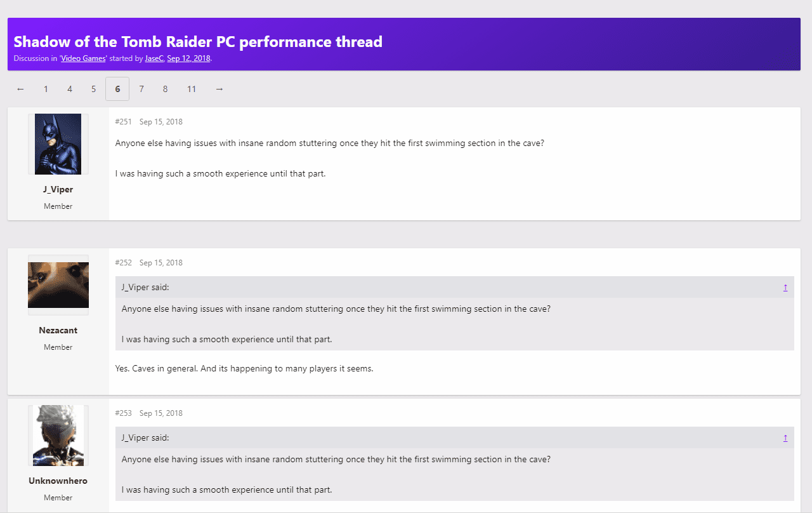Open thread starter JaseC's profile
812x513 pixels.
pyautogui.click(x=154, y=58)
